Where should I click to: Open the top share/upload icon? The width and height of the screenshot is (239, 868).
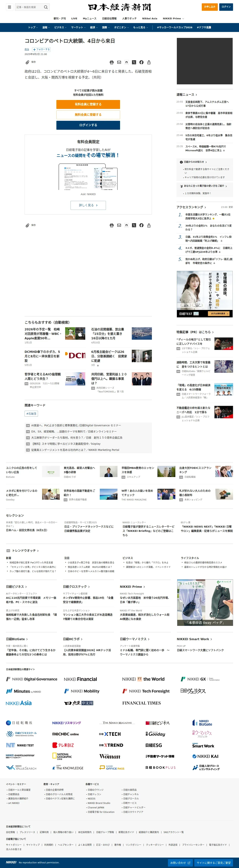pos(149,62)
